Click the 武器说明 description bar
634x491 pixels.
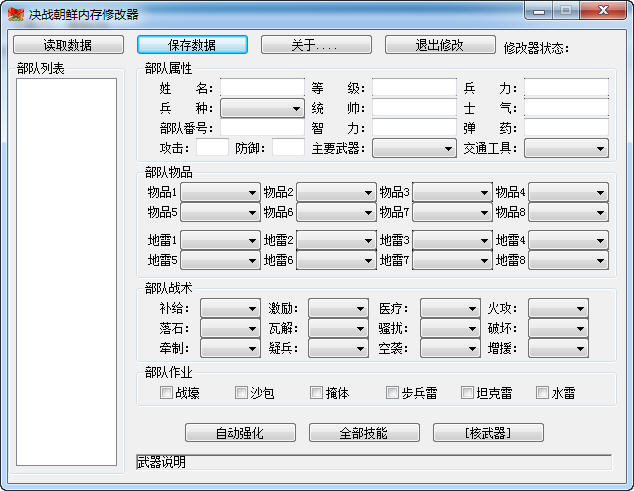(x=374, y=462)
